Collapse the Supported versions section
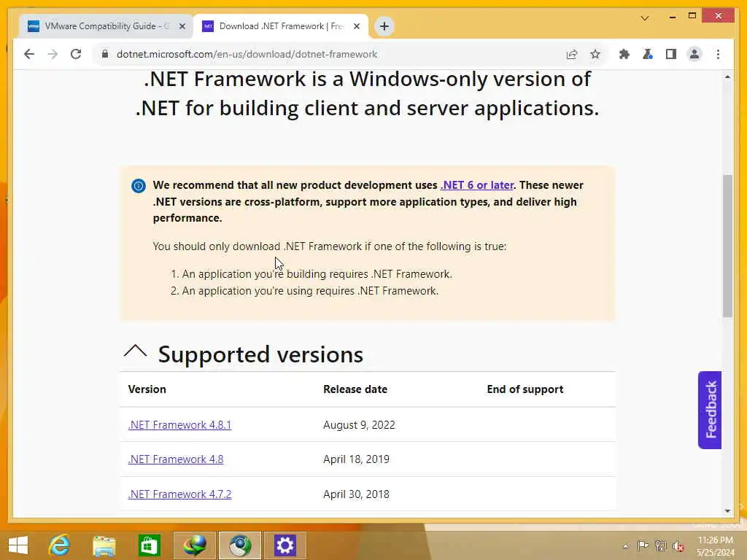Screen dimensions: 747x560 (135, 351)
